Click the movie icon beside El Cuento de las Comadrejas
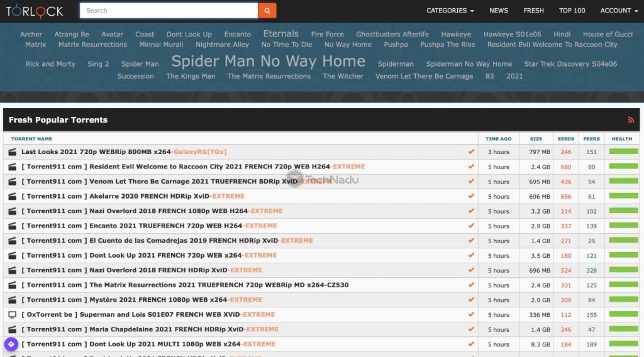The image size is (644, 357). pos(13,241)
